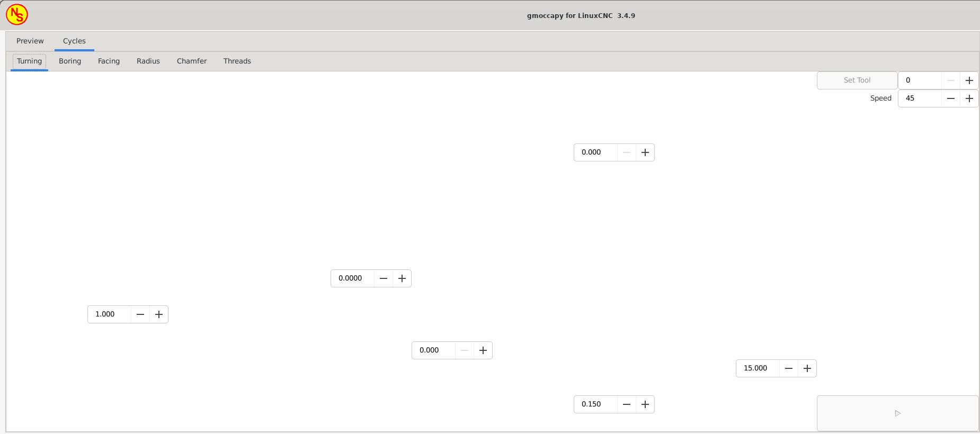
Task: Decrease the Speed value with minus
Action: (x=950, y=98)
